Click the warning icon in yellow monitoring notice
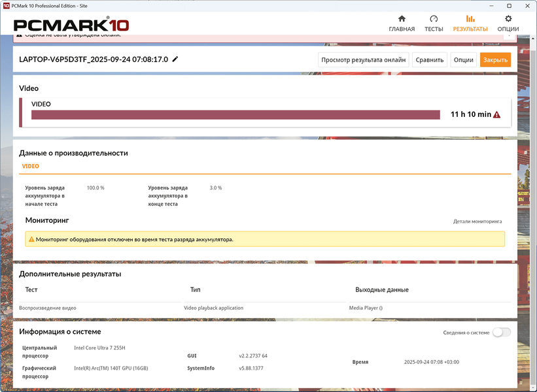Viewport: 537px width, 392px height. pyautogui.click(x=31, y=239)
